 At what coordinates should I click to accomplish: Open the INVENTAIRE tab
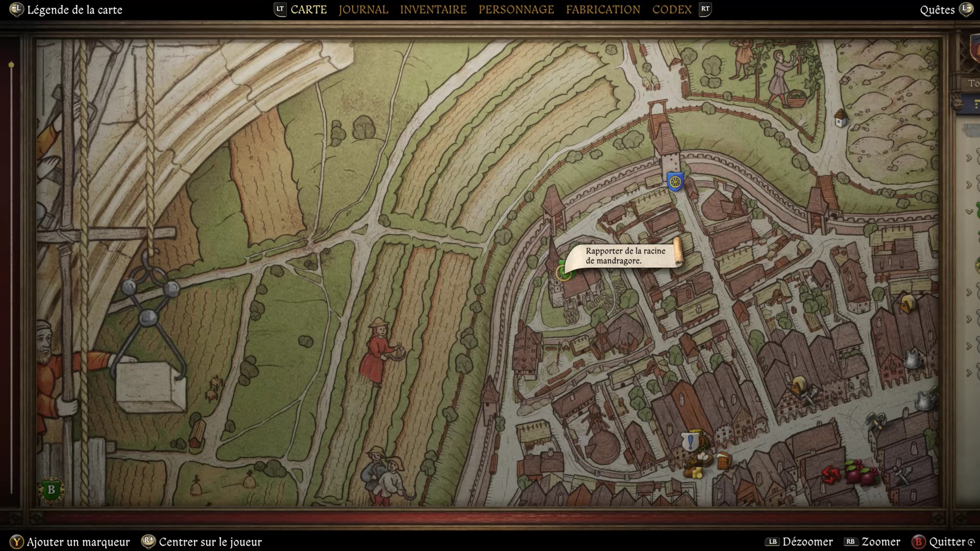point(433,10)
